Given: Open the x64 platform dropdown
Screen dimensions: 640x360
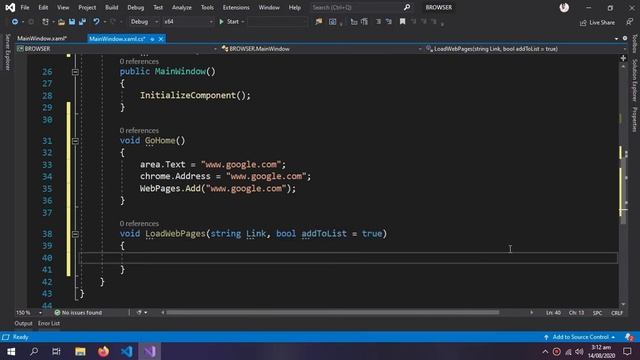Looking at the screenshot, I should (x=188, y=22).
